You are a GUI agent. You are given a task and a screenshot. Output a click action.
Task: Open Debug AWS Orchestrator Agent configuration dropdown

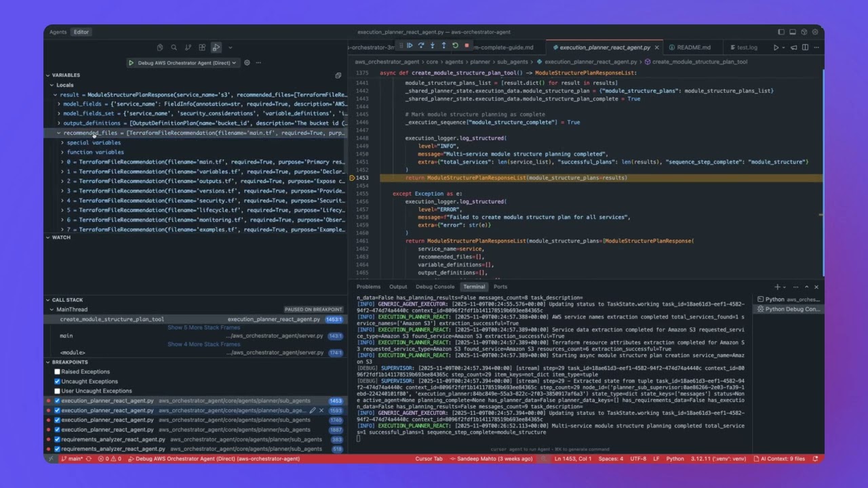tap(186, 63)
